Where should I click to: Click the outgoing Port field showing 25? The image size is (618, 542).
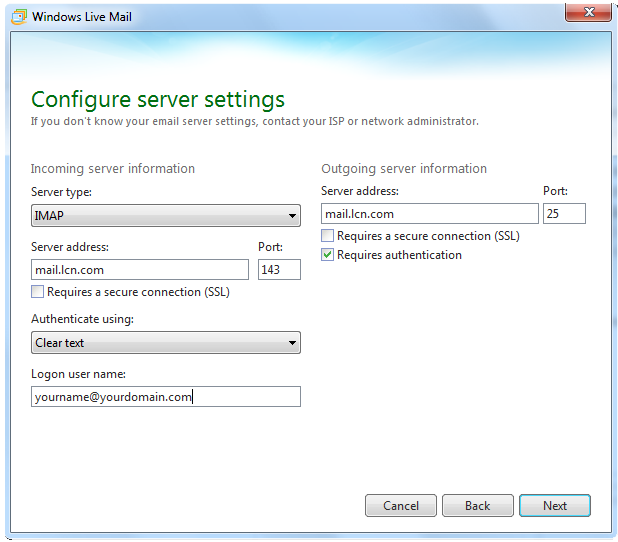[x=564, y=214]
